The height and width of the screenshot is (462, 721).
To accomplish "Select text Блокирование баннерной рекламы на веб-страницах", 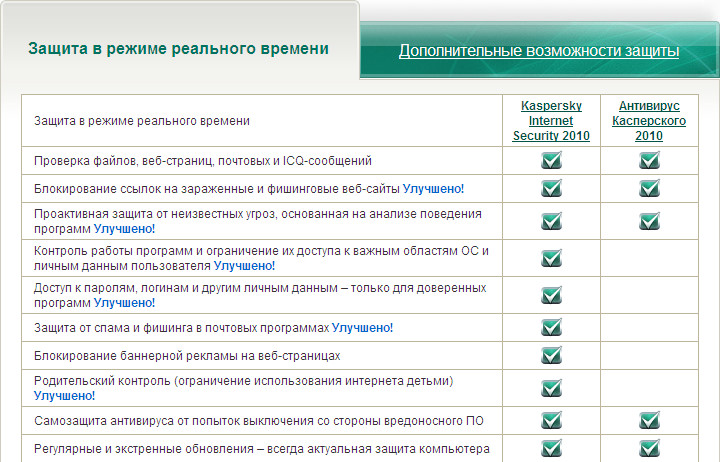I will (x=187, y=356).
